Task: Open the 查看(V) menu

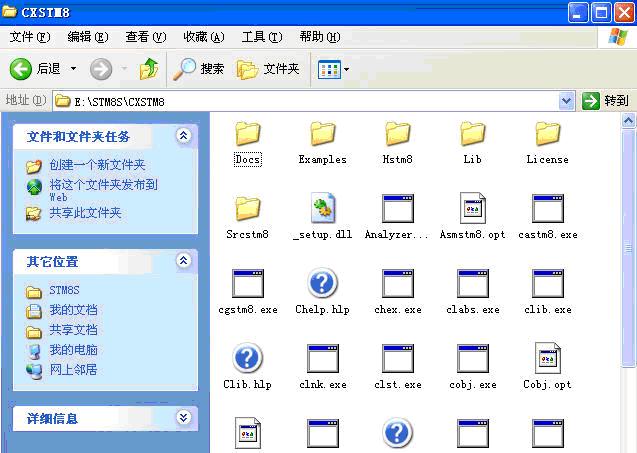Action: click(x=146, y=37)
